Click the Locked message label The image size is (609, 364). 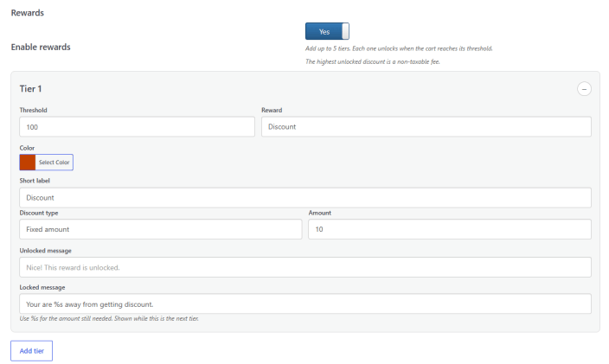42,288
